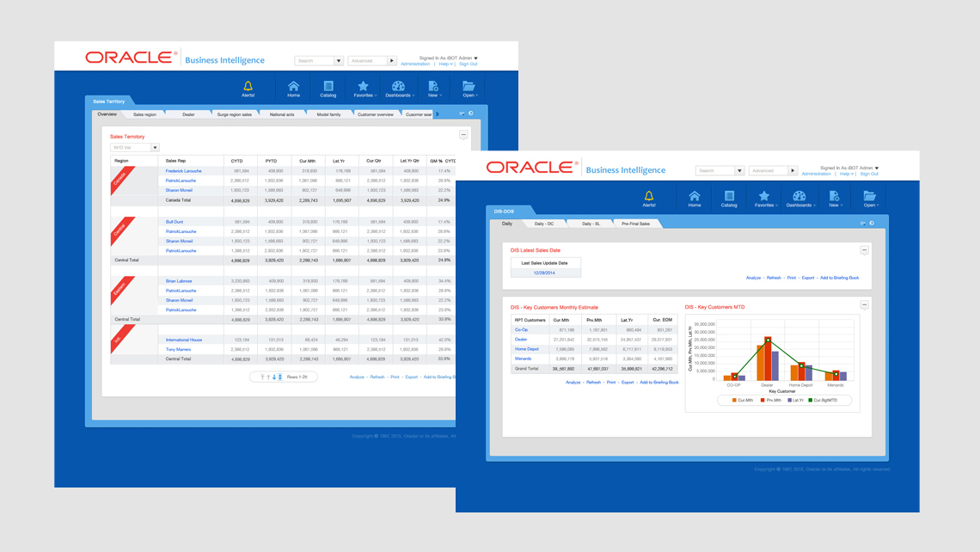Click the Alerts bell in Sales Territory window

(x=248, y=87)
